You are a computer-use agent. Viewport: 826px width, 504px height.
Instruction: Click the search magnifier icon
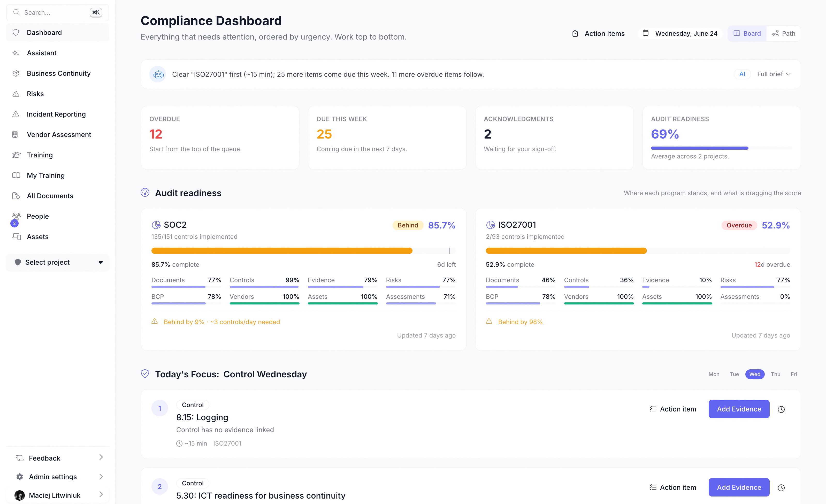[x=16, y=12]
